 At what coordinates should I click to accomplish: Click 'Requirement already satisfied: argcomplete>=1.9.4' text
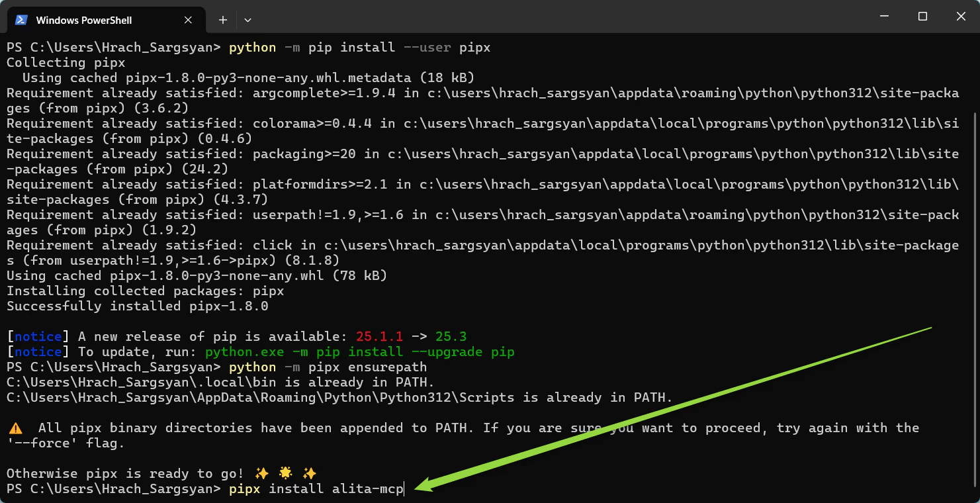coord(201,93)
